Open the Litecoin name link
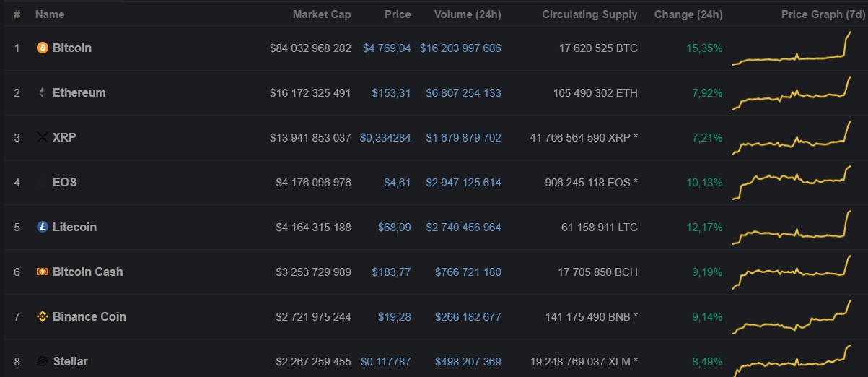Screen dimensions: 868x377 click(x=74, y=227)
